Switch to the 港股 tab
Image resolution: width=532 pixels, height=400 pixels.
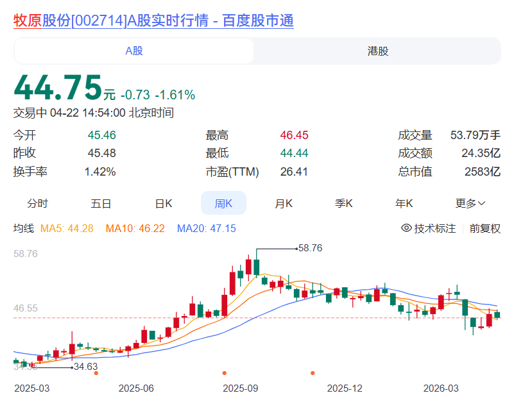(378, 51)
